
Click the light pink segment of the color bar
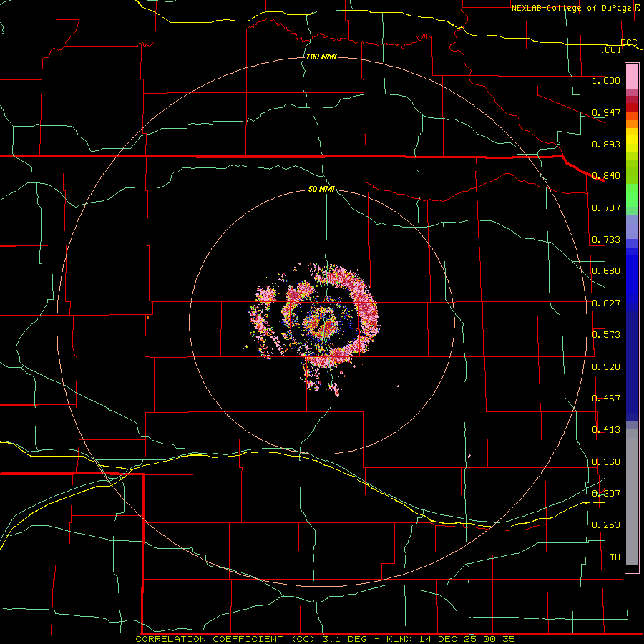(x=632, y=77)
